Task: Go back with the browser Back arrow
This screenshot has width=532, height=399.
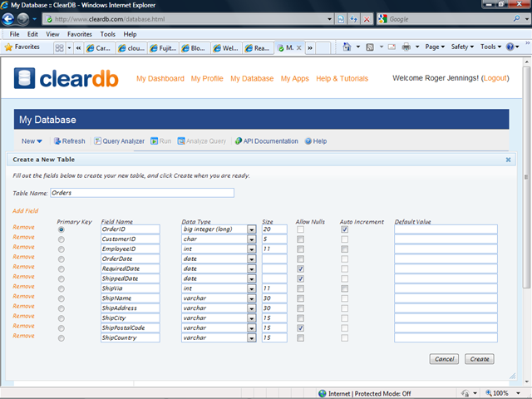Action: 8,19
